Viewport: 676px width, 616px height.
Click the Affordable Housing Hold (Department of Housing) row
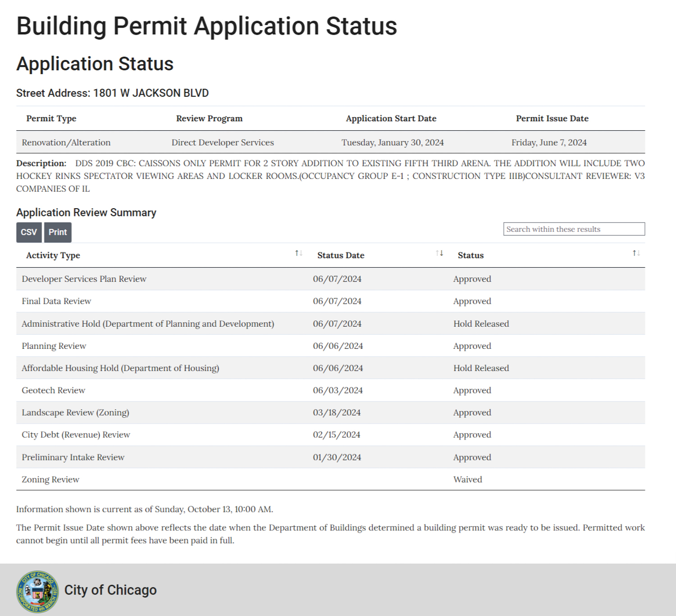click(330, 368)
